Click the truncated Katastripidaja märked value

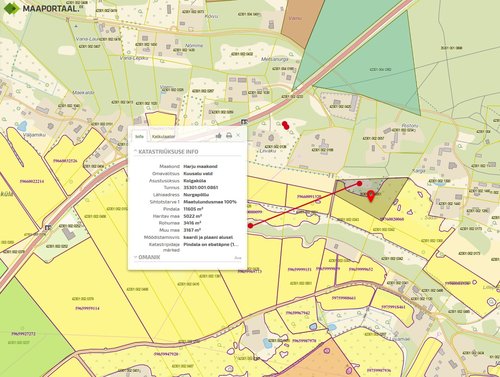(211, 244)
